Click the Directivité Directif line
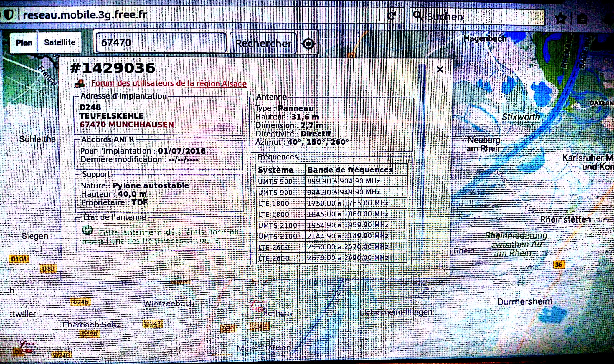The width and height of the screenshot is (614, 364). coord(293,134)
